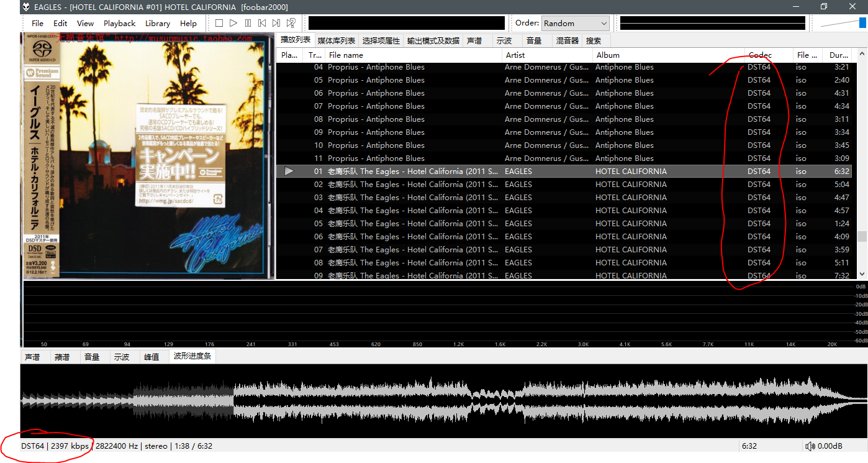Click the speaker icon in status bar

pos(810,446)
